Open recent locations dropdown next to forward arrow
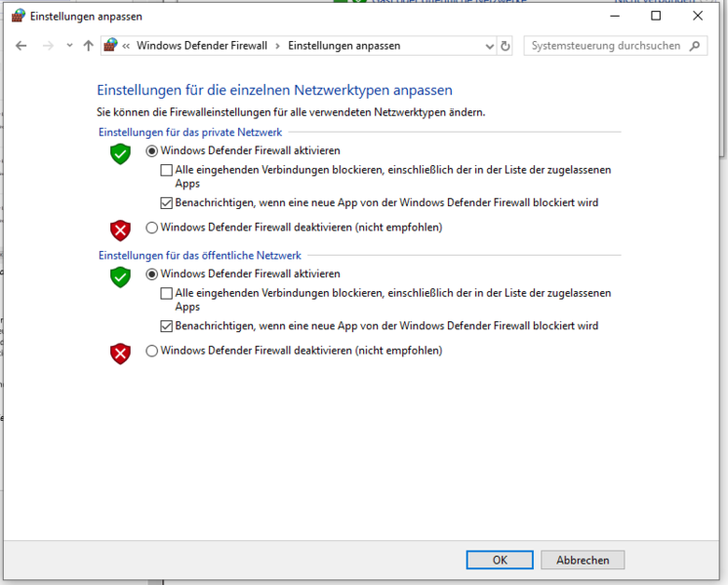The image size is (728, 585). [69, 46]
